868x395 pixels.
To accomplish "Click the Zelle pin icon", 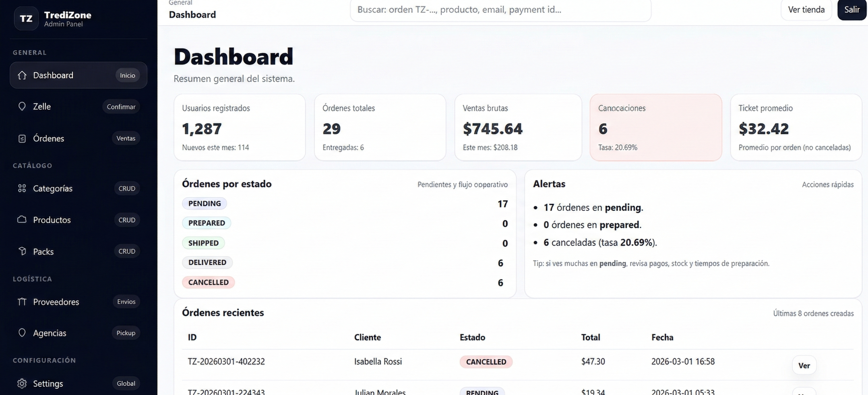I will tap(22, 107).
